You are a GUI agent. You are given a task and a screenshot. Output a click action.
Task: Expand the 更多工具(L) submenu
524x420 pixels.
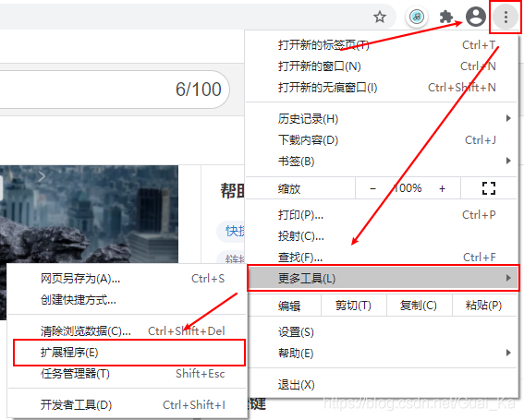tap(384, 278)
